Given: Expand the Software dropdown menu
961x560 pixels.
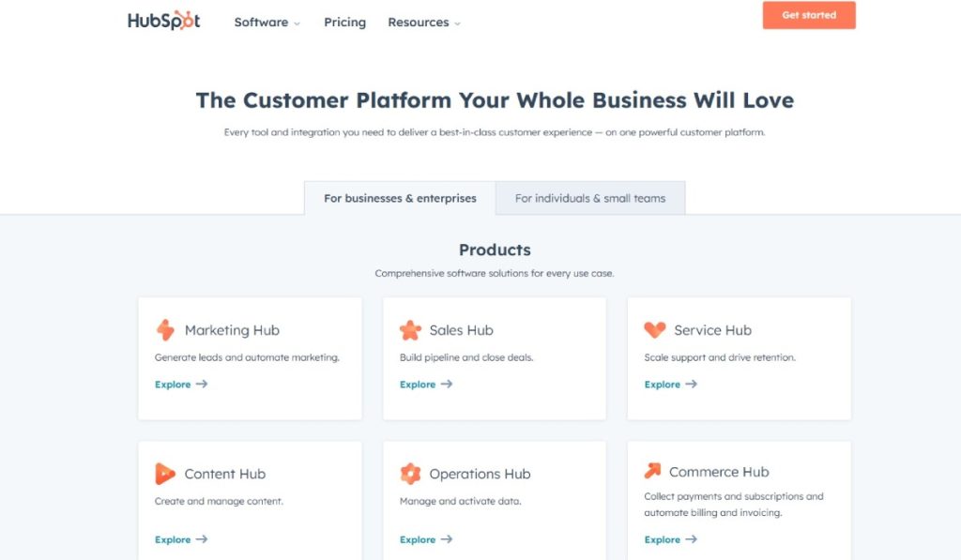Looking at the screenshot, I should click(267, 23).
